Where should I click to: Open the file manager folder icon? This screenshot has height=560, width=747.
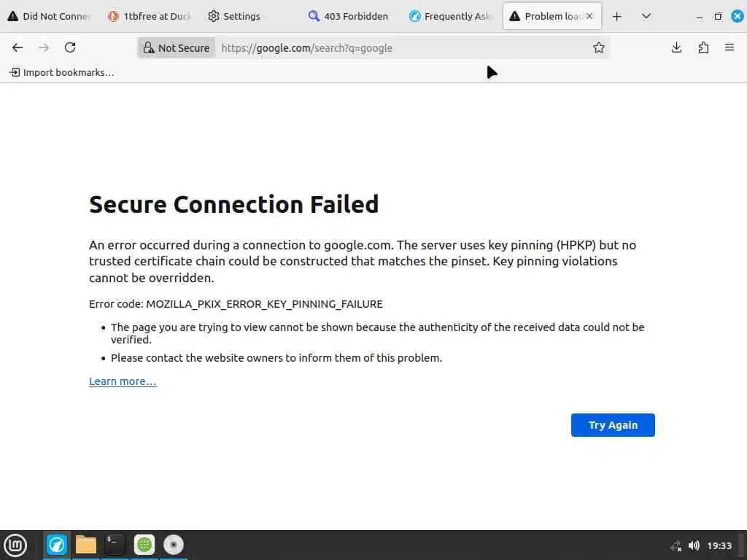[x=86, y=545]
